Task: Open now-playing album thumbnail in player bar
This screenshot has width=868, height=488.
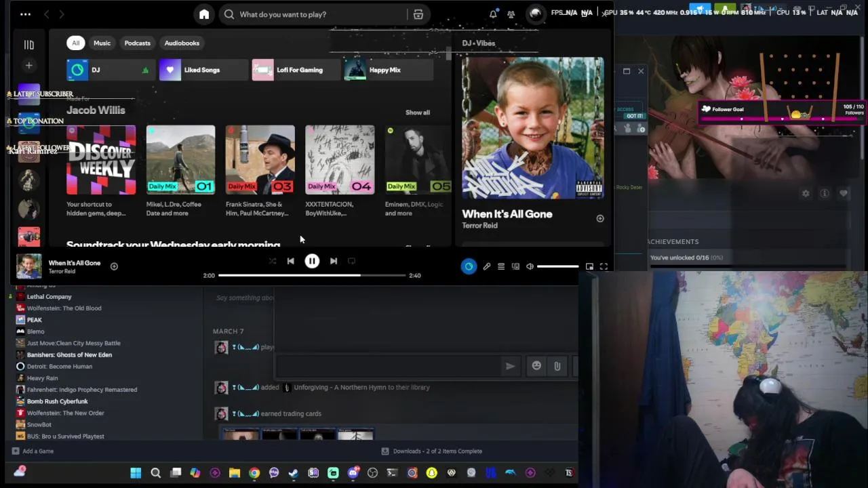Action: tap(29, 266)
